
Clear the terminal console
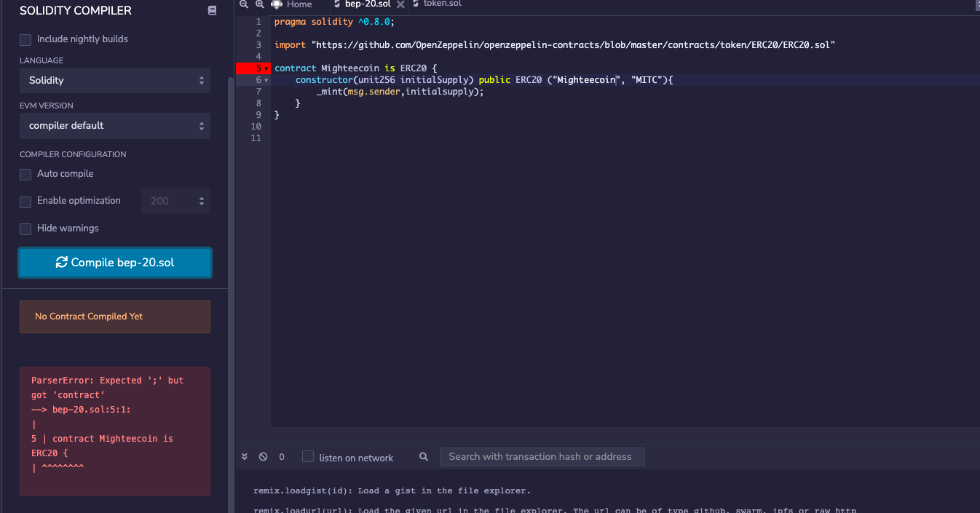click(263, 457)
